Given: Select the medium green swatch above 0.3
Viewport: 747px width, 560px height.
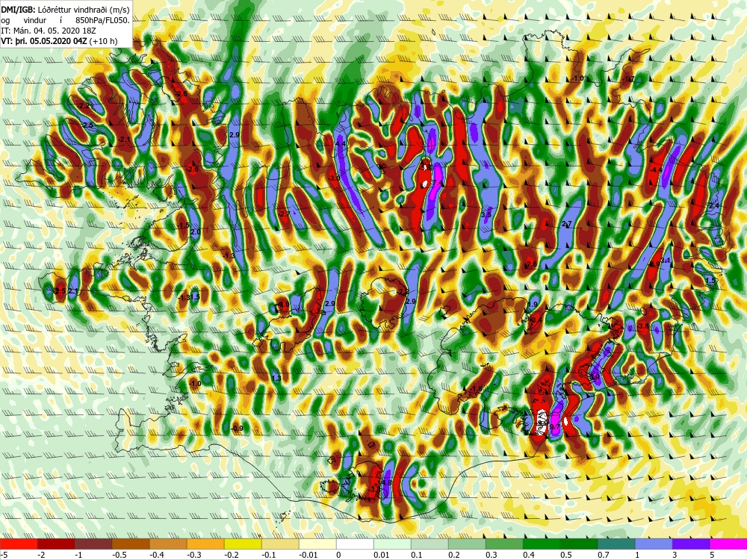Looking at the screenshot, I should (x=504, y=544).
